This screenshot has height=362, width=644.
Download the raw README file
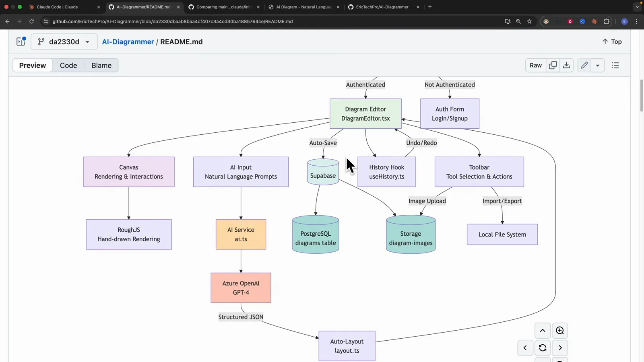tap(566, 65)
